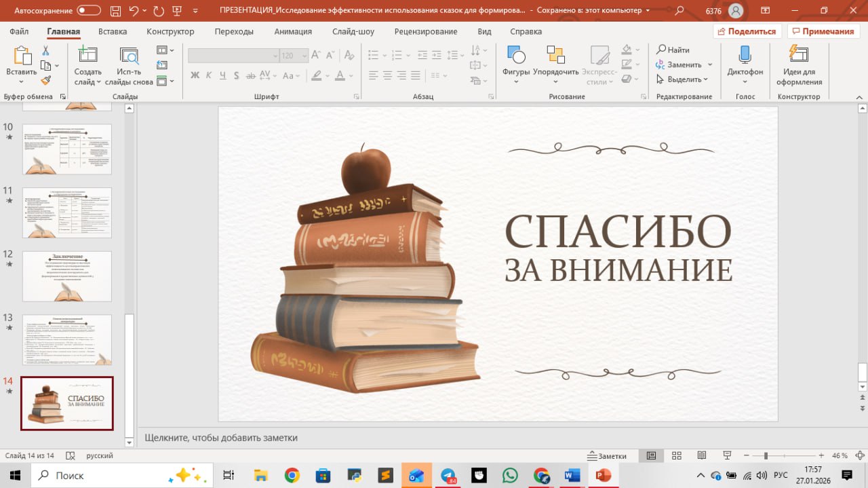This screenshot has width=868, height=488.
Task: Switch to Slide Sorter view
Action: (676, 455)
